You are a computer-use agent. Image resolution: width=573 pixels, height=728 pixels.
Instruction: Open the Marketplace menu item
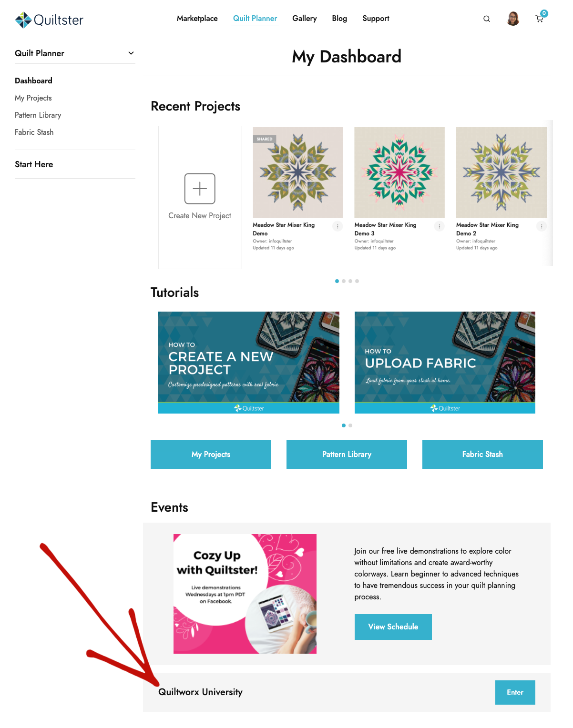(197, 19)
